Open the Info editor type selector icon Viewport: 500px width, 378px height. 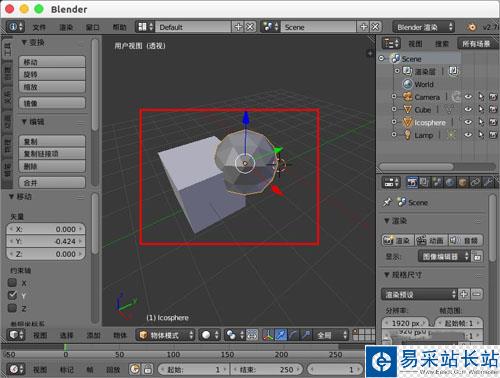[x=16, y=27]
